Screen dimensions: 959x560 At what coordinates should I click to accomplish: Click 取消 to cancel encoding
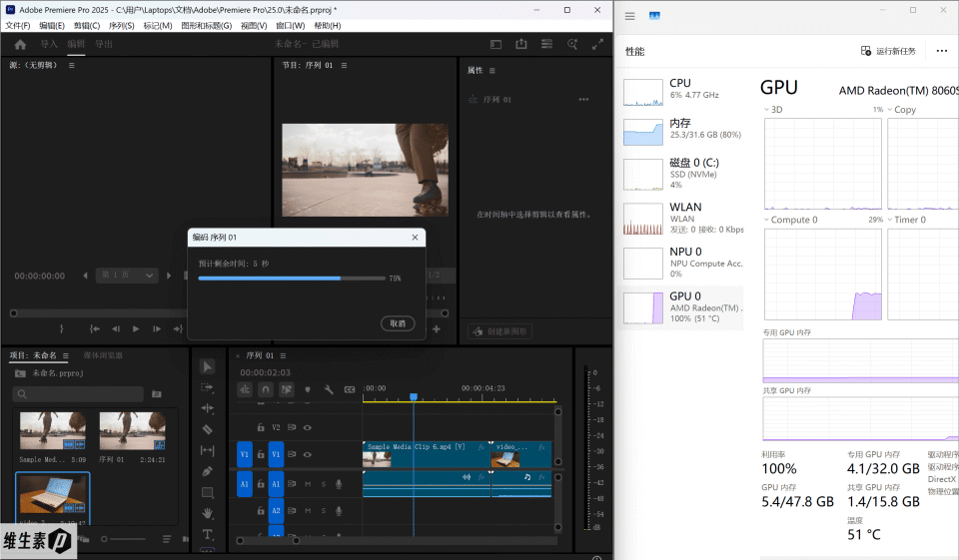pyautogui.click(x=397, y=323)
